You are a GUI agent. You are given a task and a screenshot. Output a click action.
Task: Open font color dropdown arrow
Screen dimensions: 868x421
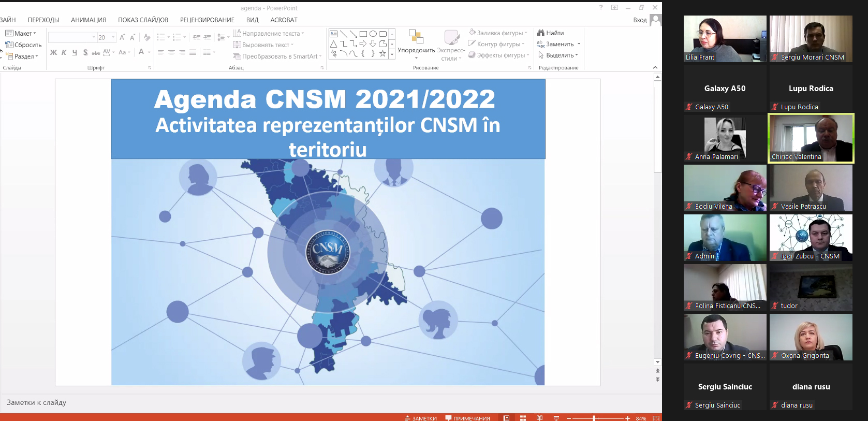click(149, 52)
